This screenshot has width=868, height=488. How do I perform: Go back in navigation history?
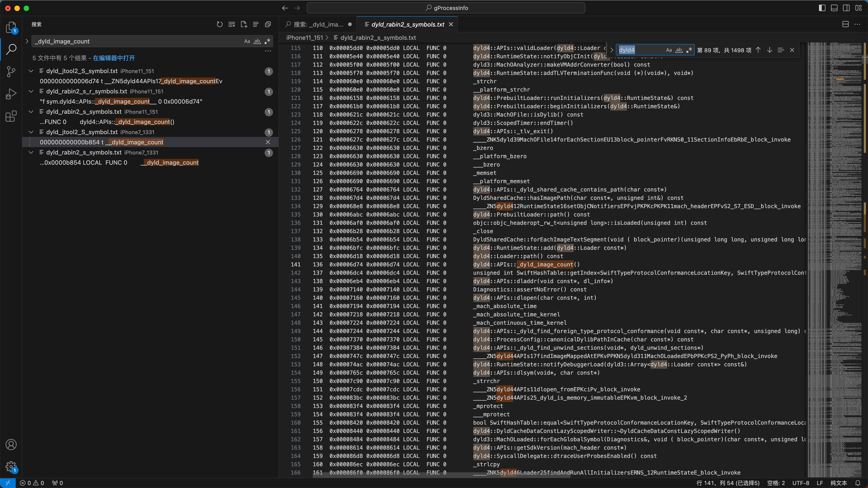click(x=285, y=8)
